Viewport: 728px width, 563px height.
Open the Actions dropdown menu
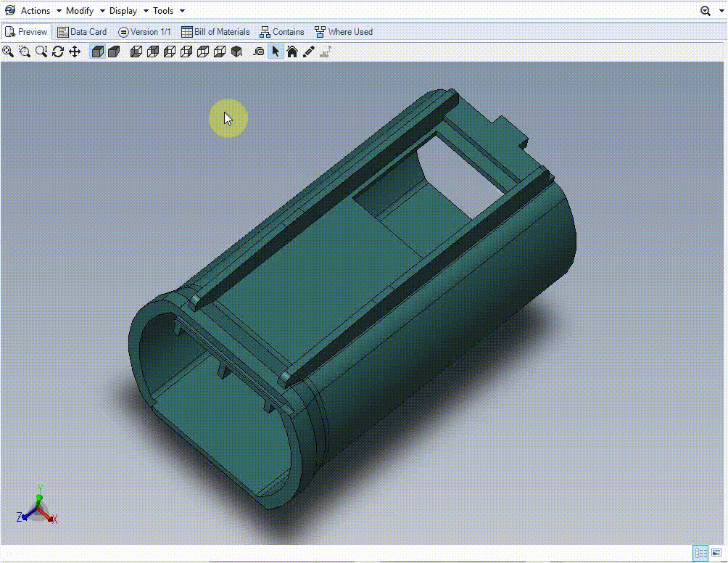pos(36,11)
